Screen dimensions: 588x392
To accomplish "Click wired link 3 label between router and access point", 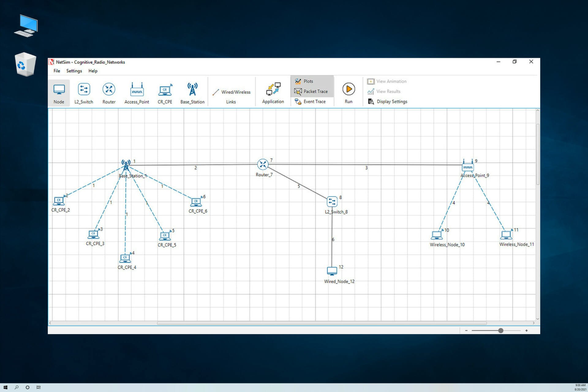I will [x=366, y=168].
